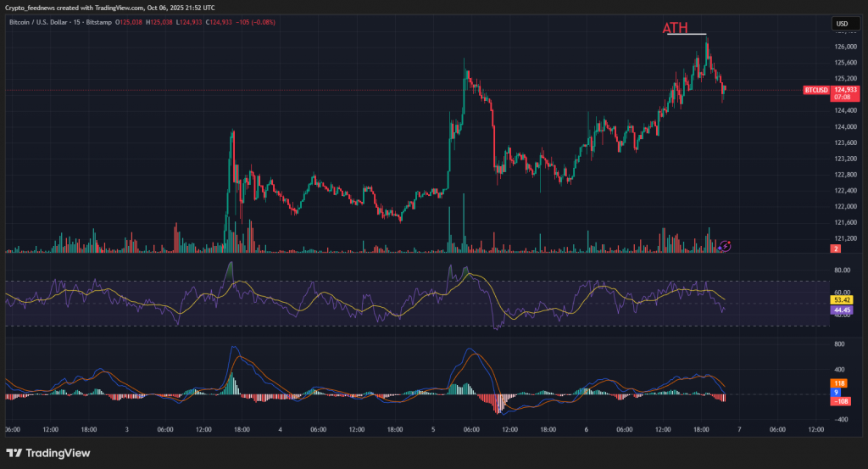Select the ATH text annotation
The width and height of the screenshot is (868, 469).
(675, 29)
